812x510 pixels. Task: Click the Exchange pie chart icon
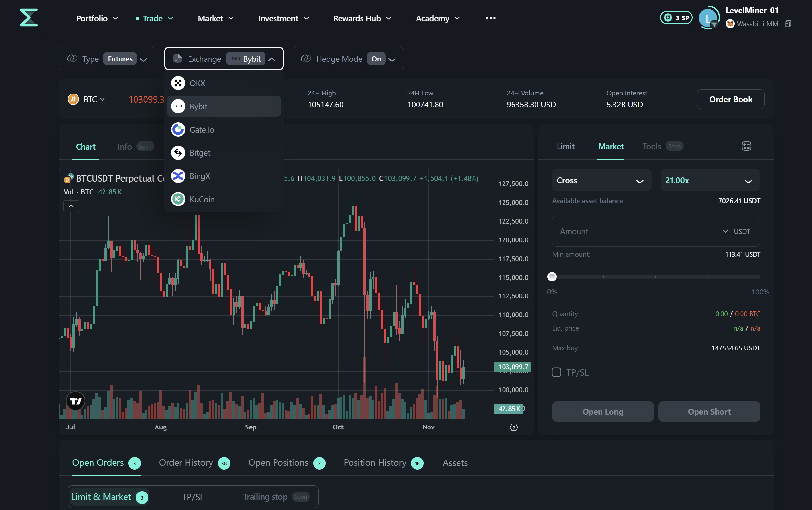point(178,59)
